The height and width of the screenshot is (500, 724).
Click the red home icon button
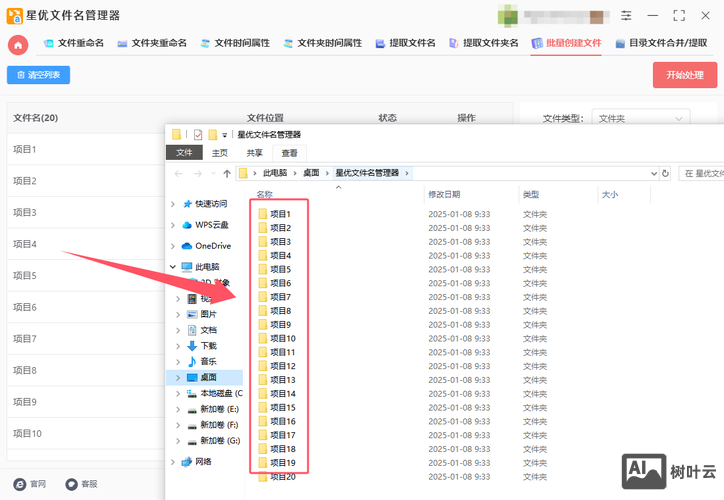pyautogui.click(x=18, y=45)
